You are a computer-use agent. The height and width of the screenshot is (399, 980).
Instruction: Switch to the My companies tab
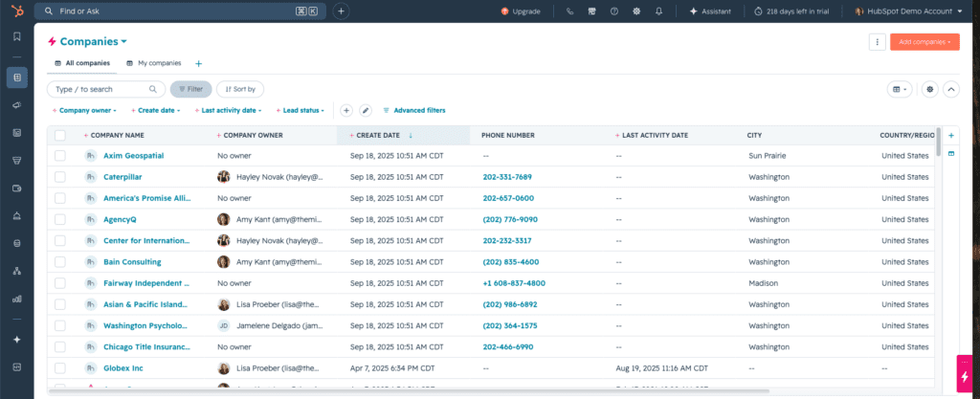154,63
